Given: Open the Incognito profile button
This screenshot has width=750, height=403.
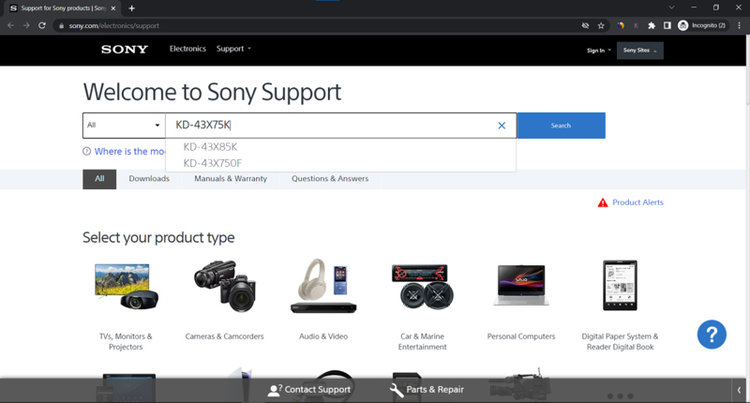Looking at the screenshot, I should tap(702, 25).
